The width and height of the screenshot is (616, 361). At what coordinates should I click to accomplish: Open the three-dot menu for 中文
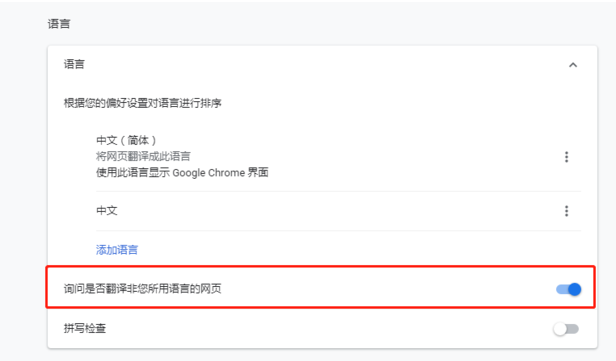point(566,211)
